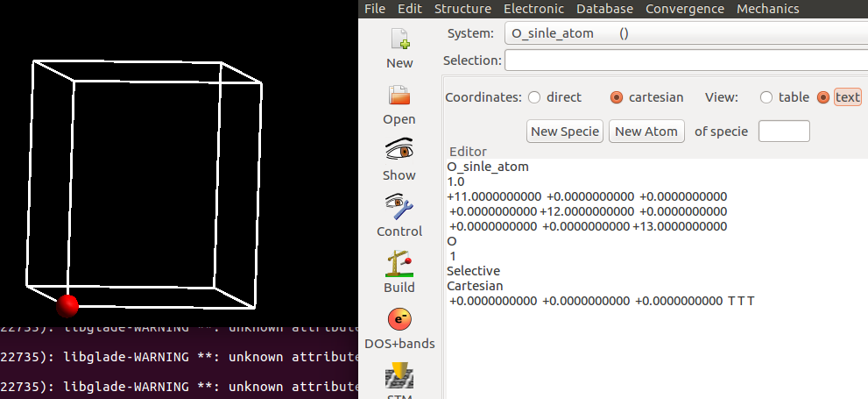Viewport: 868px width, 399px height.
Task: Open the Electronic menu
Action: point(540,9)
